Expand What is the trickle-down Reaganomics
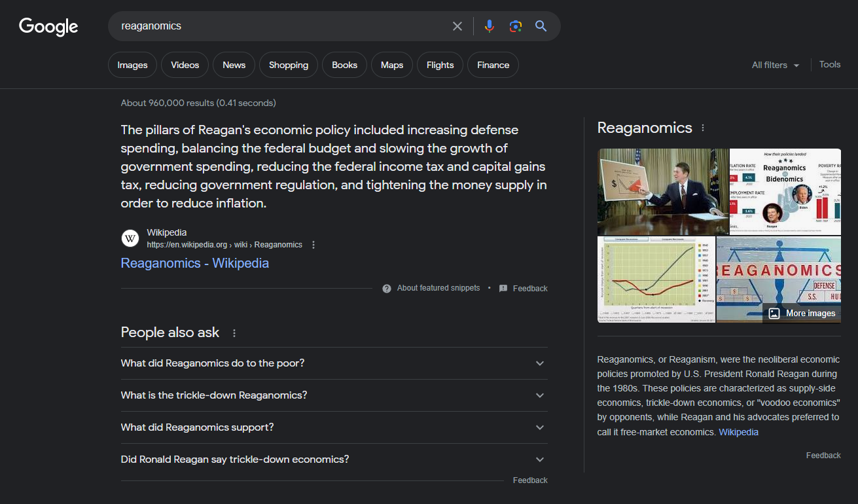This screenshot has width=858, height=504. coord(334,395)
